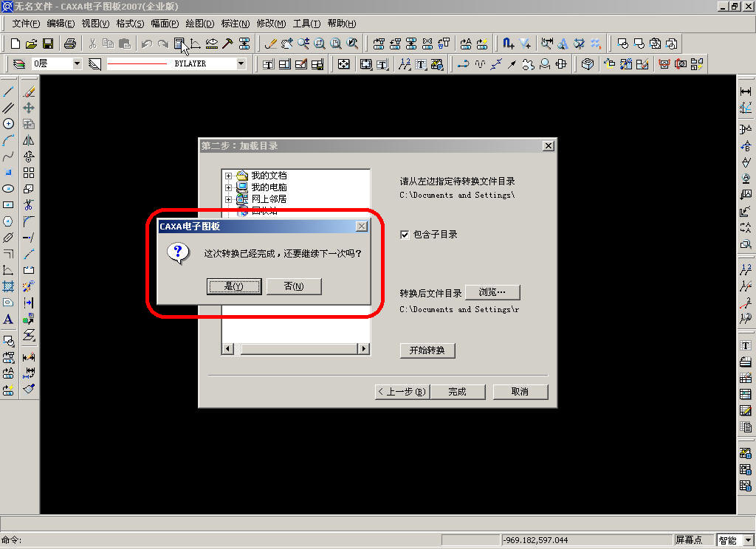Click the 完成 finish button
Screen dimensions: 756x549
pos(458,392)
